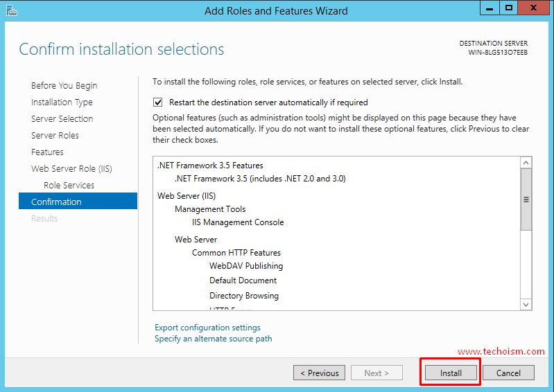Viewport: 554px width, 392px height.
Task: Go to Server Roles step
Action: pyautogui.click(x=55, y=136)
